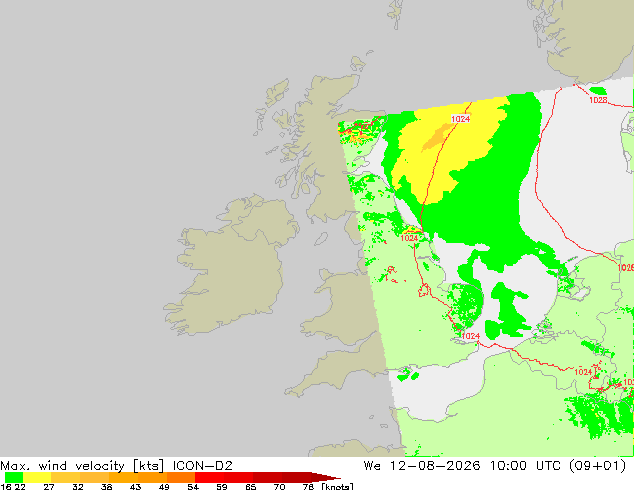Click the '(09+01)' forecast run label
This screenshot has width=634, height=490.
pyautogui.click(x=598, y=466)
